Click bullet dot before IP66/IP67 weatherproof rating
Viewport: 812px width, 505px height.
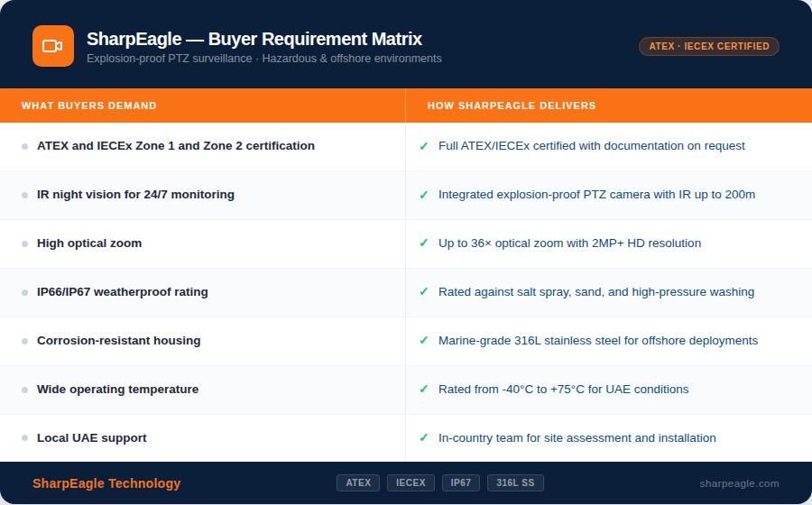(x=25, y=292)
